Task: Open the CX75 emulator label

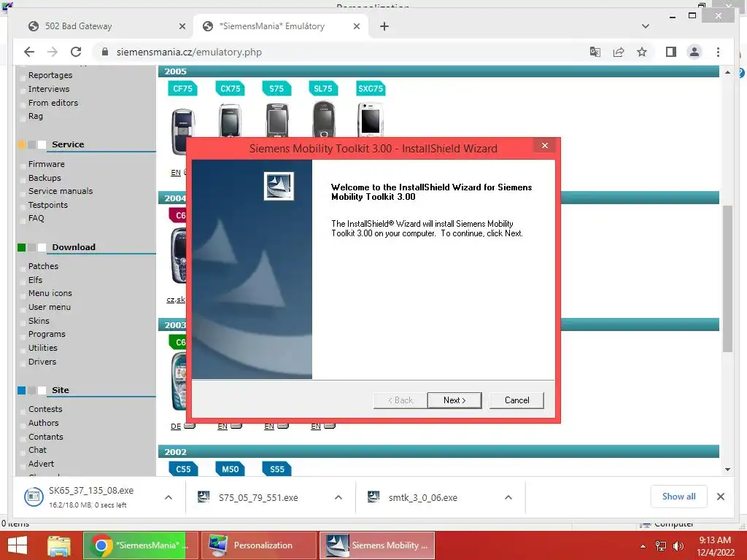Action: tap(230, 88)
